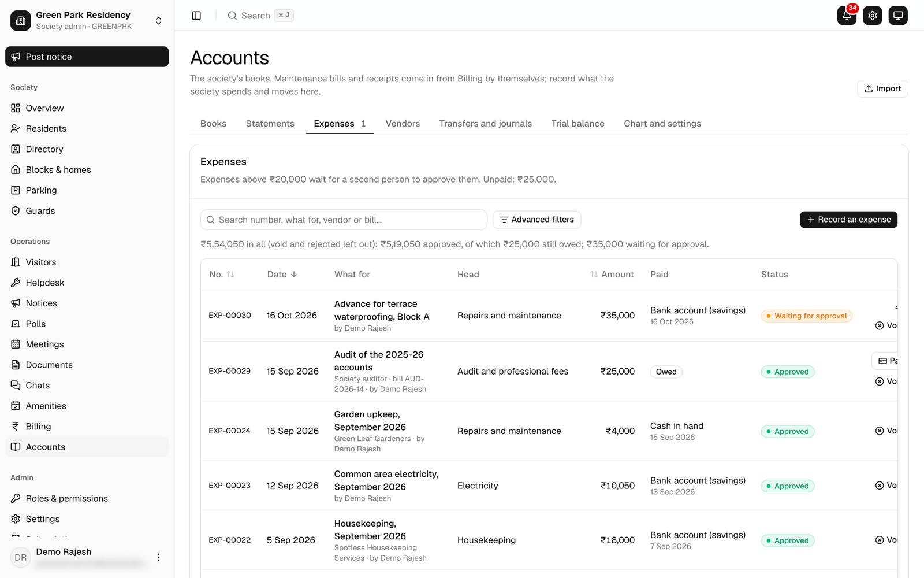The image size is (924, 578).
Task: Sort expenses by Date column
Action: tap(282, 275)
